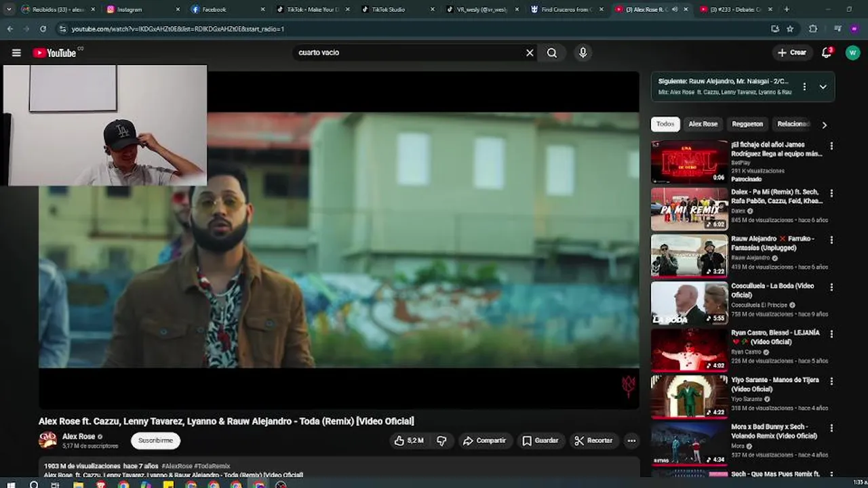Open the Windows Start button
Image resolution: width=868 pixels, height=488 pixels.
pos(11,485)
